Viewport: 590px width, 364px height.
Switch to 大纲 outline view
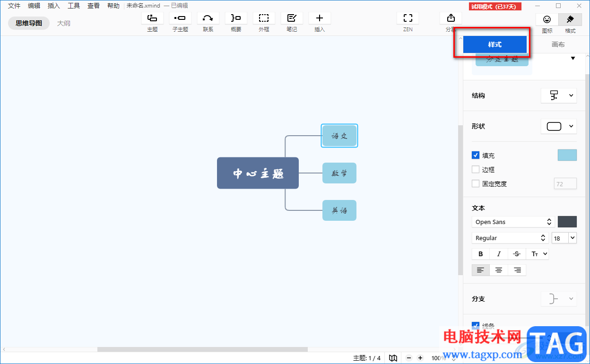(x=64, y=23)
